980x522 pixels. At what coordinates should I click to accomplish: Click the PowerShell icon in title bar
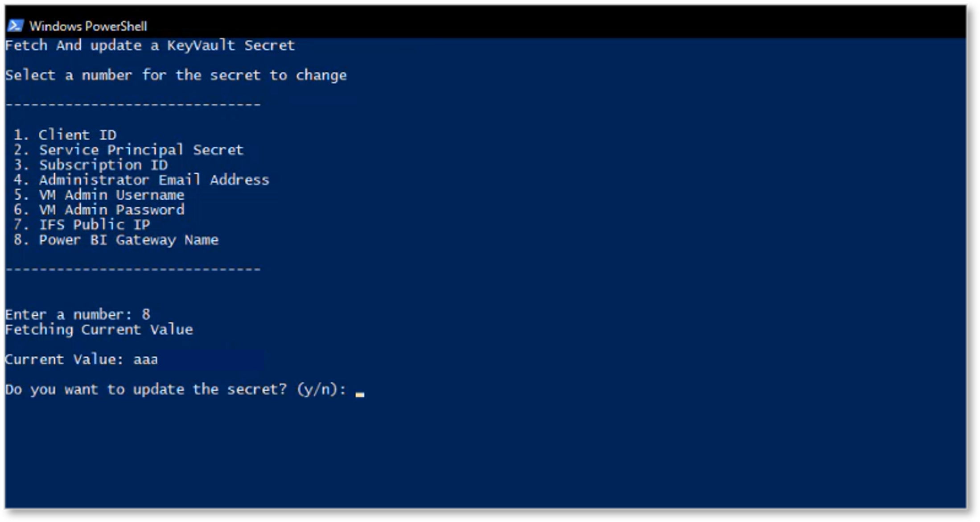click(x=16, y=26)
